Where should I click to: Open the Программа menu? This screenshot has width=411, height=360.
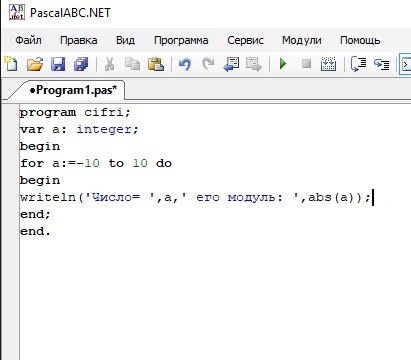(x=181, y=40)
